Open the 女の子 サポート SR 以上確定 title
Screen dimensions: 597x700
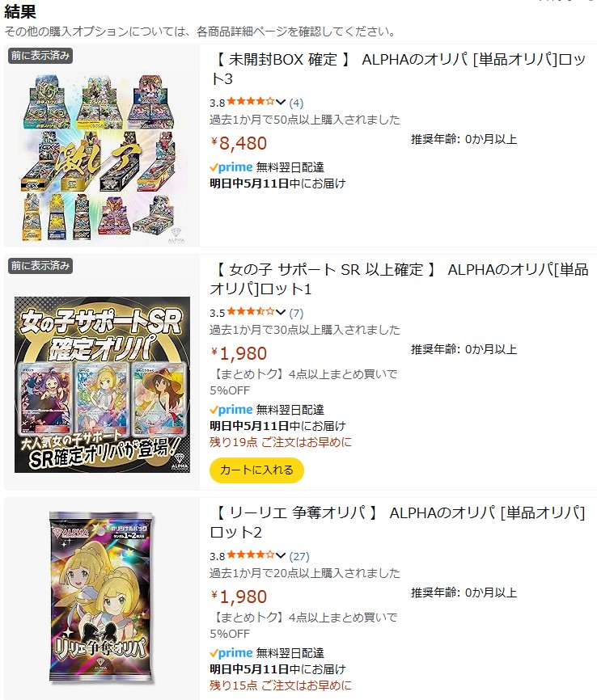(399, 279)
